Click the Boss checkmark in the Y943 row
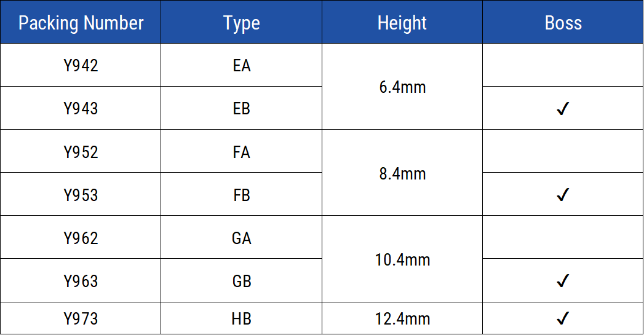The height and width of the screenshot is (335, 644). 562,109
